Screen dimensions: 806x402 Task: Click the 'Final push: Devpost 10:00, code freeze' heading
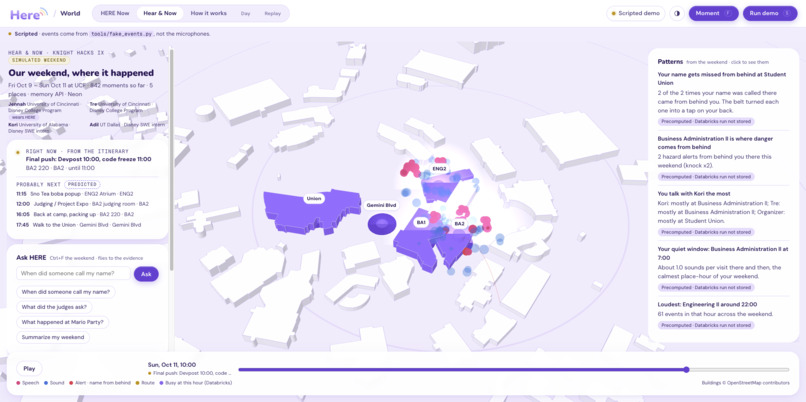pyautogui.click(x=88, y=159)
